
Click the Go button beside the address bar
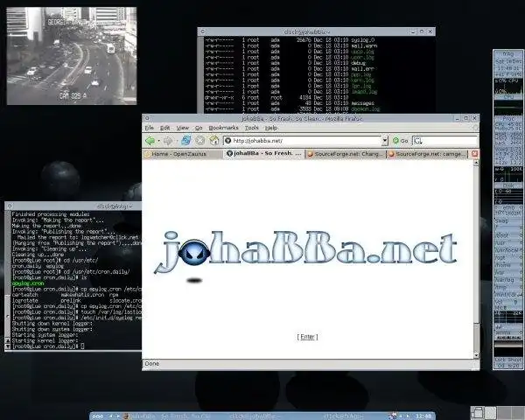[x=401, y=141]
